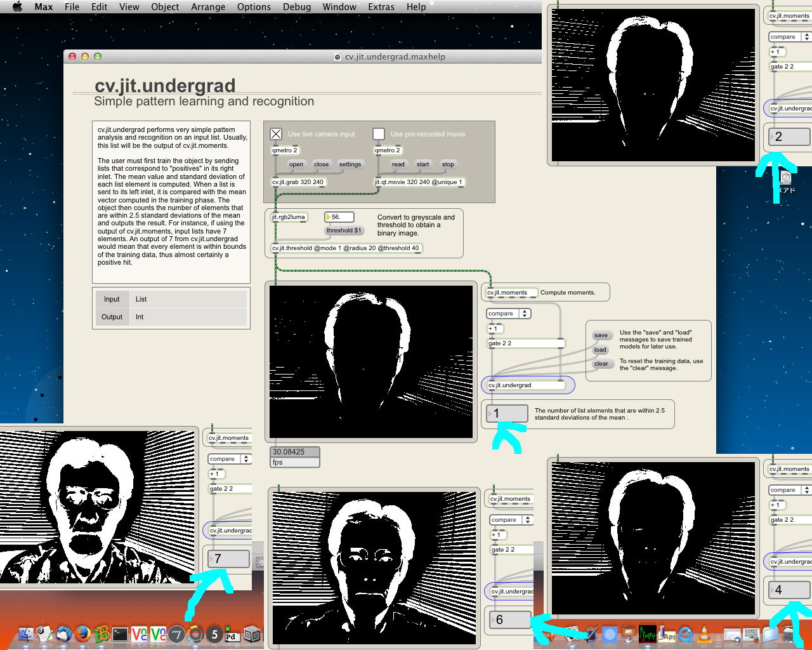The width and height of the screenshot is (812, 650).
Task: Open Pd (Pure Data) dock icon
Action: click(233, 633)
